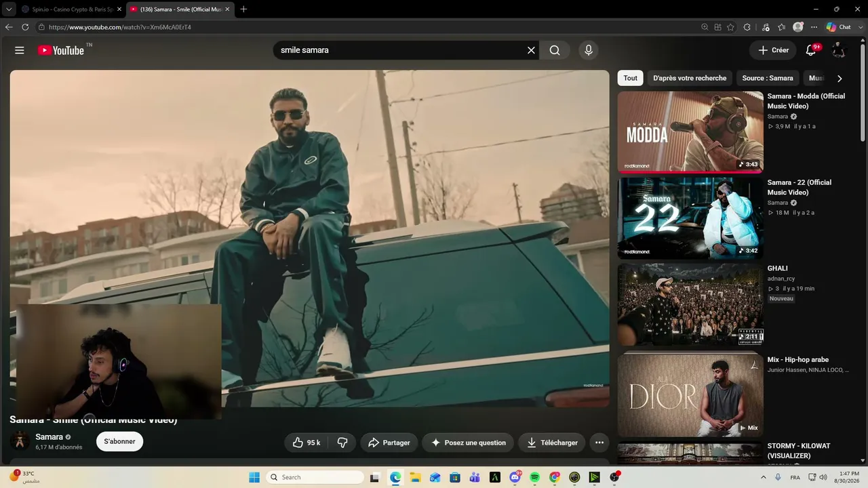Click the taskbar Search box
The height and width of the screenshot is (488, 868).
(x=315, y=477)
